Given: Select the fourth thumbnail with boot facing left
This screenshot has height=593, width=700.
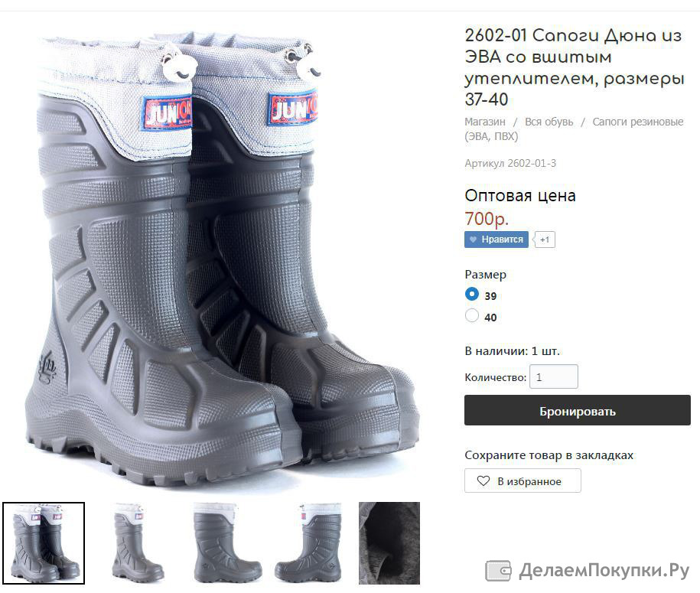Looking at the screenshot, I should pyautogui.click(x=308, y=543).
